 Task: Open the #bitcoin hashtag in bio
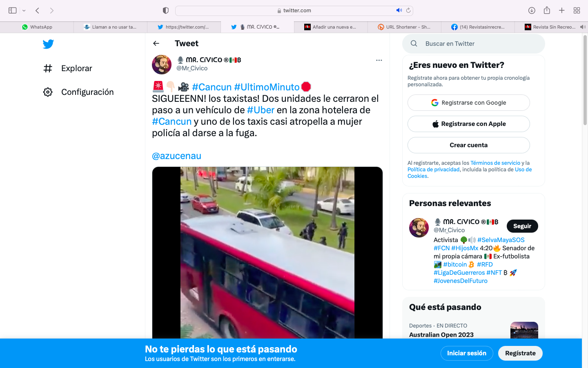click(455, 265)
